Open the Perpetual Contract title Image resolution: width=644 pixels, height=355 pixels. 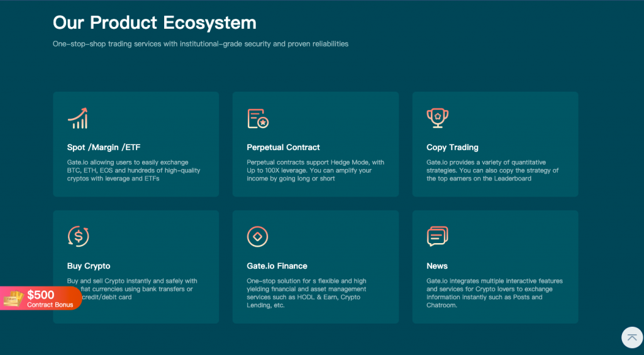point(284,147)
